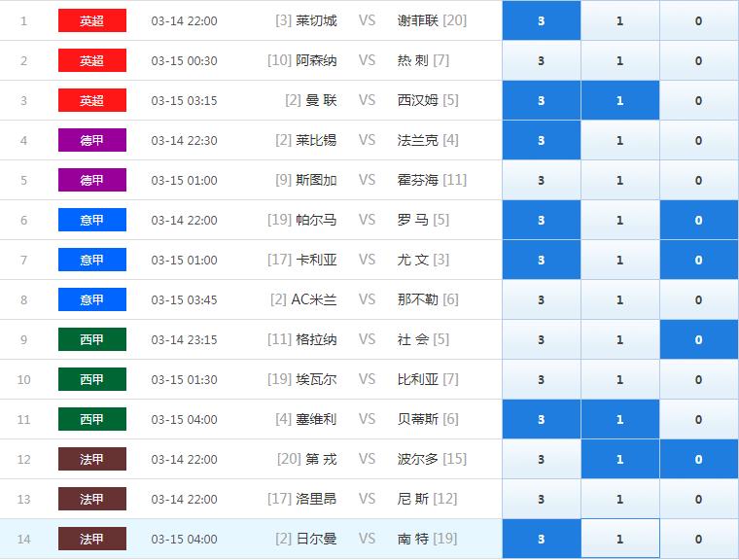Select 3 for AC米兰 vs 那不勒
The width and height of the screenshot is (739, 560).
541,299
